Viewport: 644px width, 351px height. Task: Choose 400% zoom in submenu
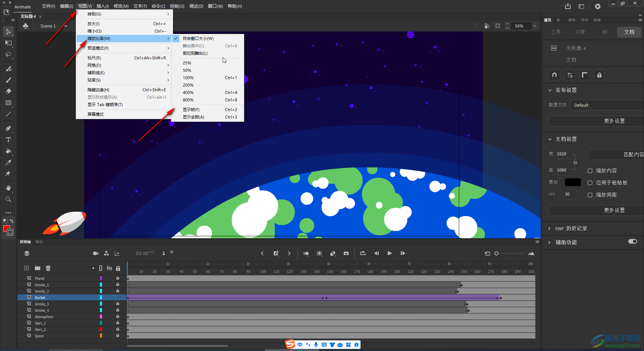pos(208,93)
